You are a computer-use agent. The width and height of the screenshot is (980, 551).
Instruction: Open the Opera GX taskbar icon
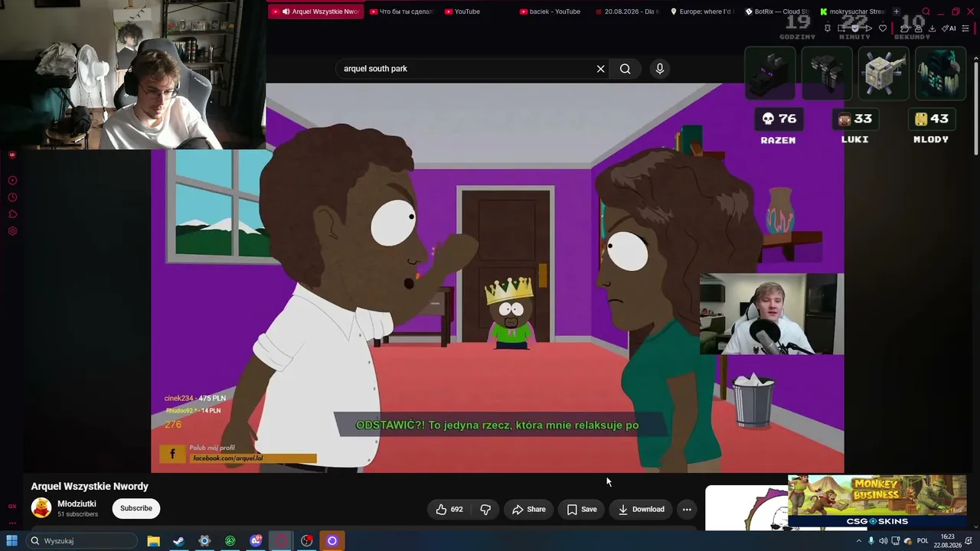click(281, 541)
